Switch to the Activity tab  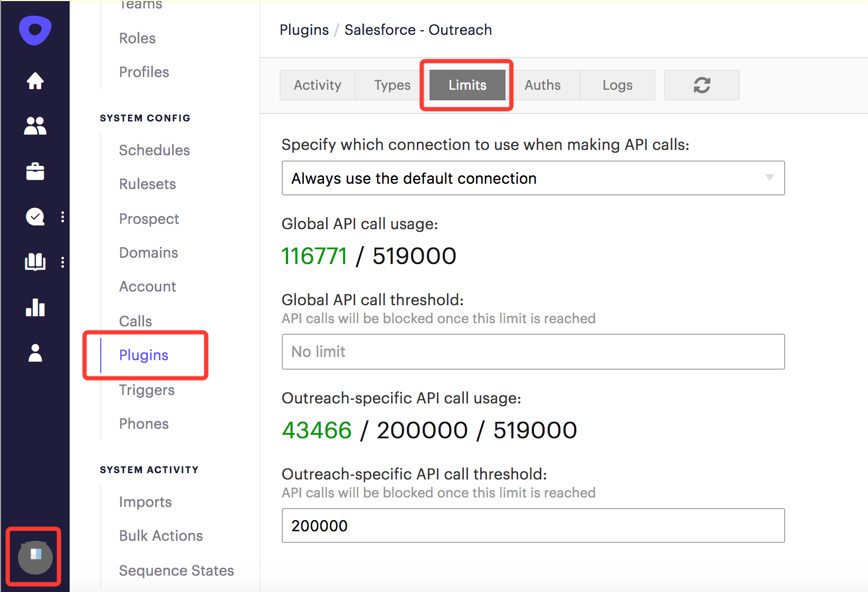click(317, 85)
